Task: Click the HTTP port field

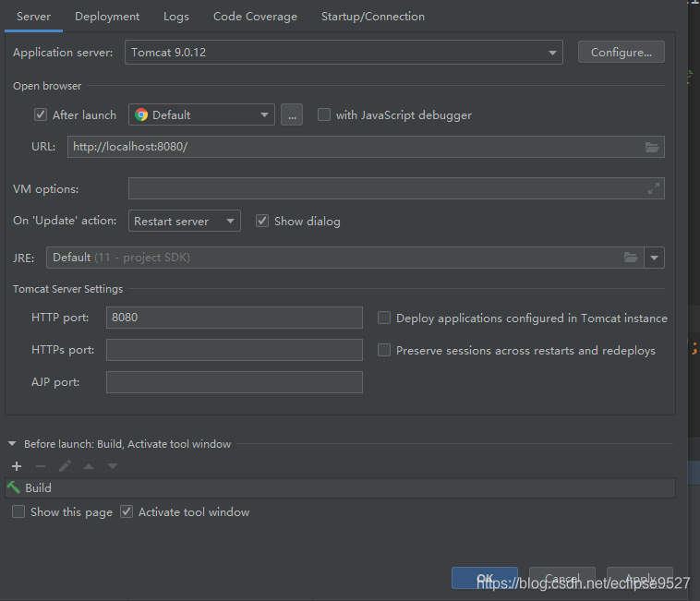Action: 235,318
